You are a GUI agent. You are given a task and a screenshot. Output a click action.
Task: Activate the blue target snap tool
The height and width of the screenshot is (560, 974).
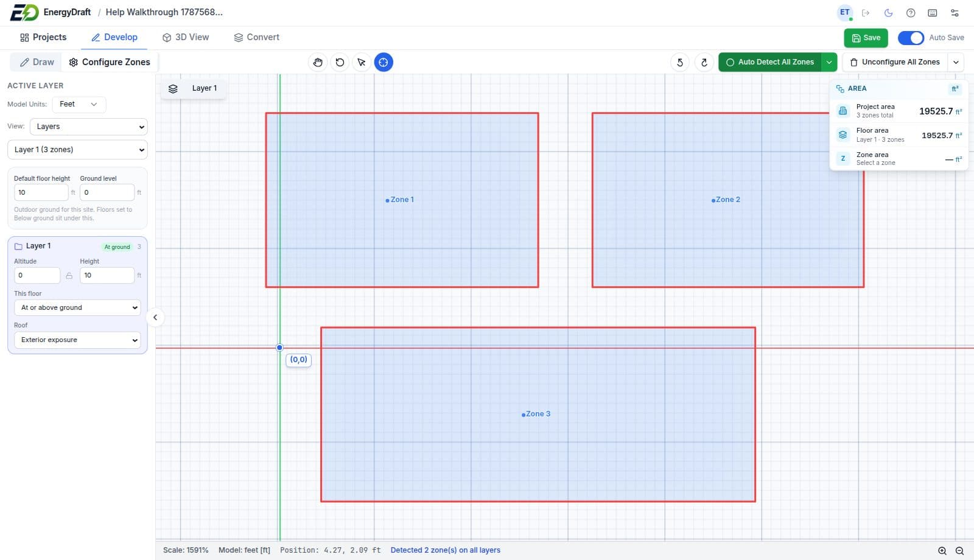click(384, 62)
